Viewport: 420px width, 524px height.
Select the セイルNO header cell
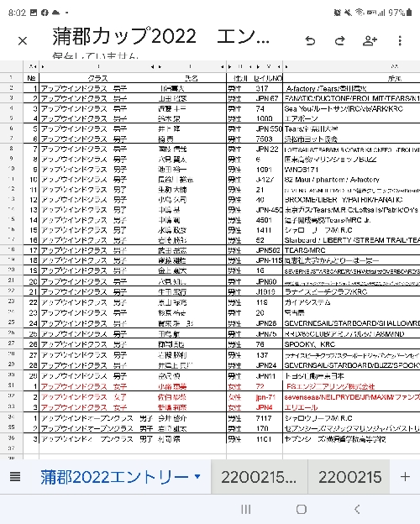tap(268, 78)
